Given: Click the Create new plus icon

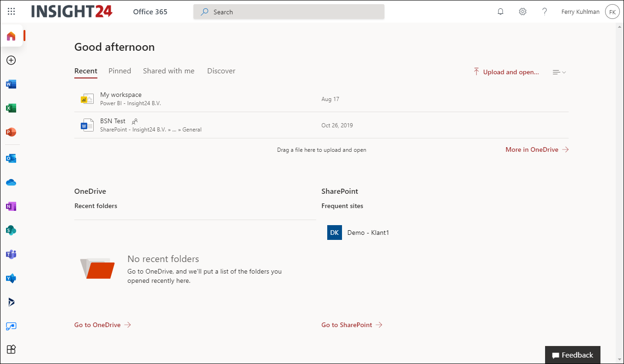Looking at the screenshot, I should click(x=12, y=60).
